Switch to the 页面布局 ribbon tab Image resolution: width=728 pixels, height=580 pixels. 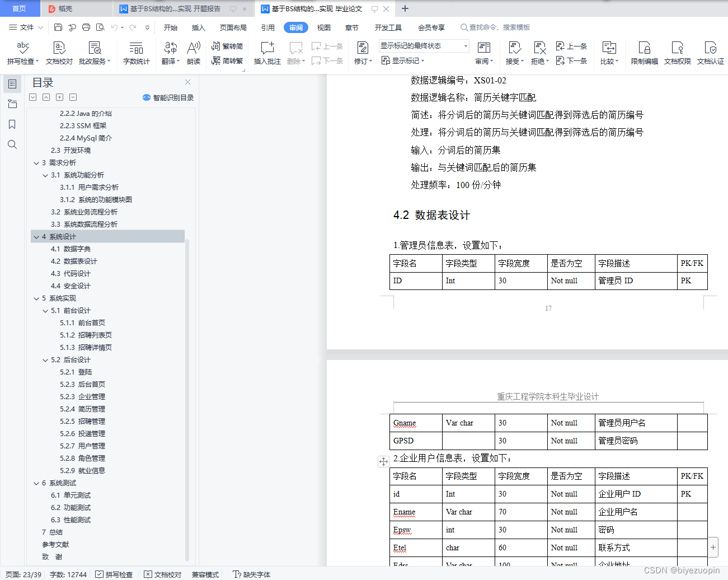[233, 27]
